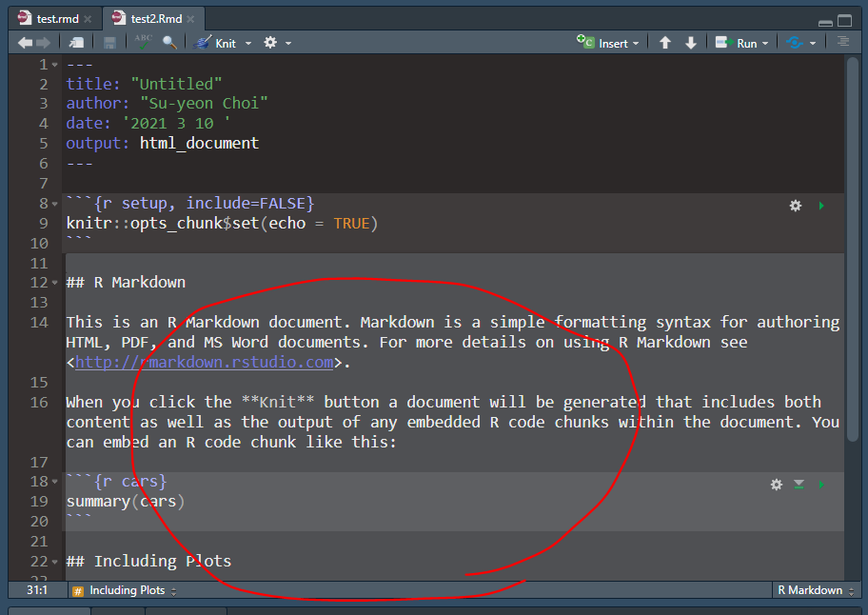Image resolution: width=868 pixels, height=615 pixels.
Task: Run spell check ABC icon
Action: [143, 42]
